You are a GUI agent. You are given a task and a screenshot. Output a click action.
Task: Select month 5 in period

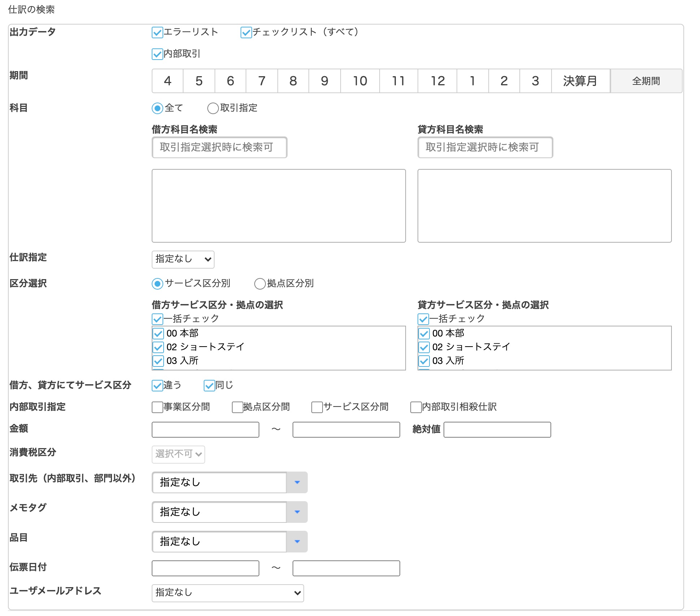pos(199,81)
